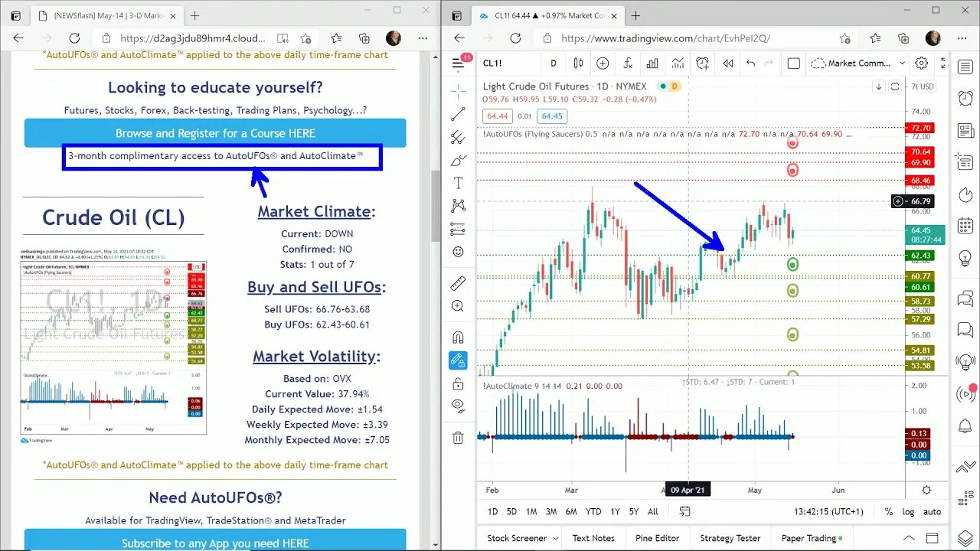Set the chart range to 1D
This screenshot has height=551, width=980.
coord(492,511)
